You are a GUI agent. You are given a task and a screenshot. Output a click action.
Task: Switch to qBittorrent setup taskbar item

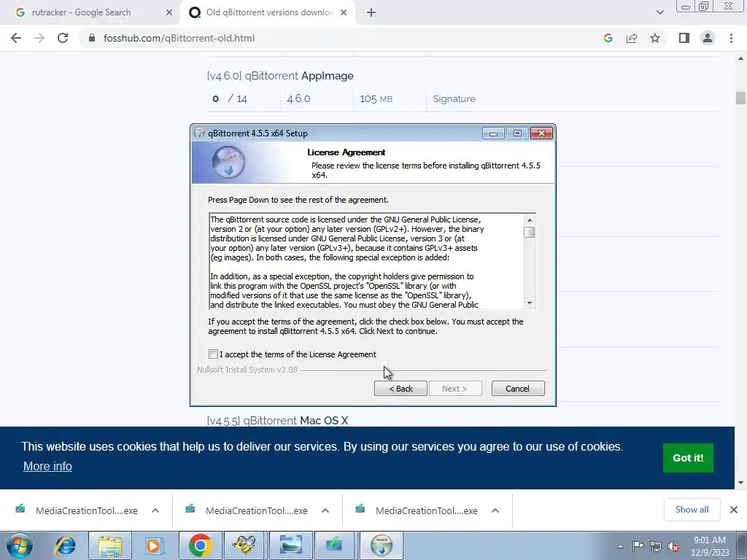point(381,545)
